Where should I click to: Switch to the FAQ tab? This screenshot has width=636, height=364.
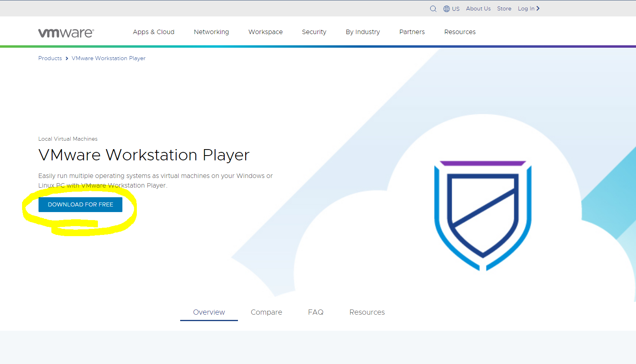point(316,312)
